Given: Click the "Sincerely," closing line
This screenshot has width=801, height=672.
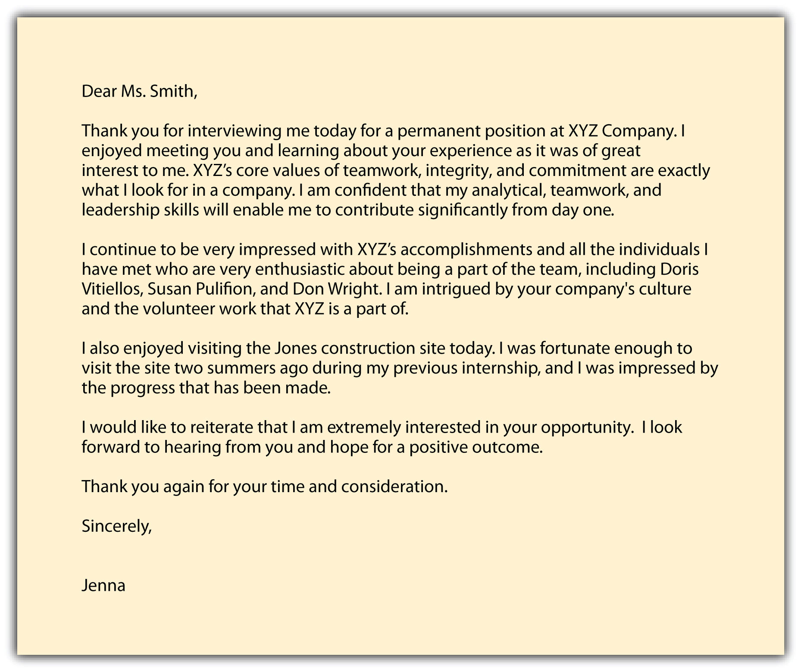Looking at the screenshot, I should click(116, 526).
